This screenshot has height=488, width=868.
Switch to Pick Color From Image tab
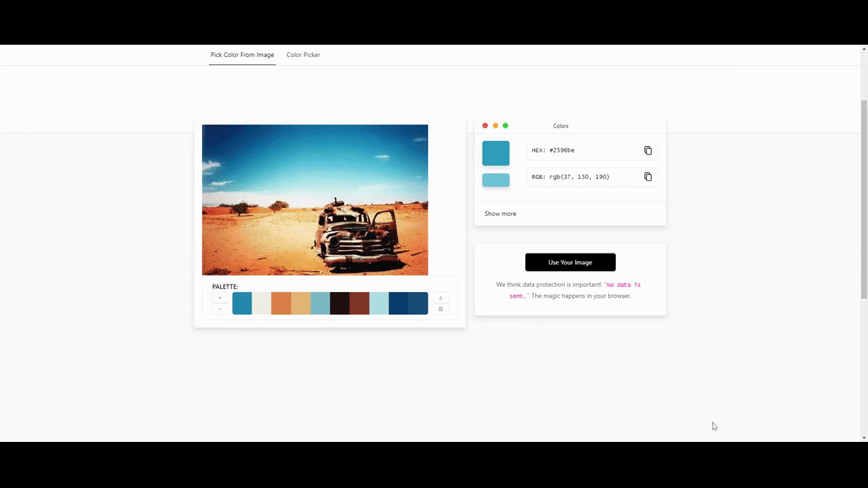pyautogui.click(x=242, y=55)
